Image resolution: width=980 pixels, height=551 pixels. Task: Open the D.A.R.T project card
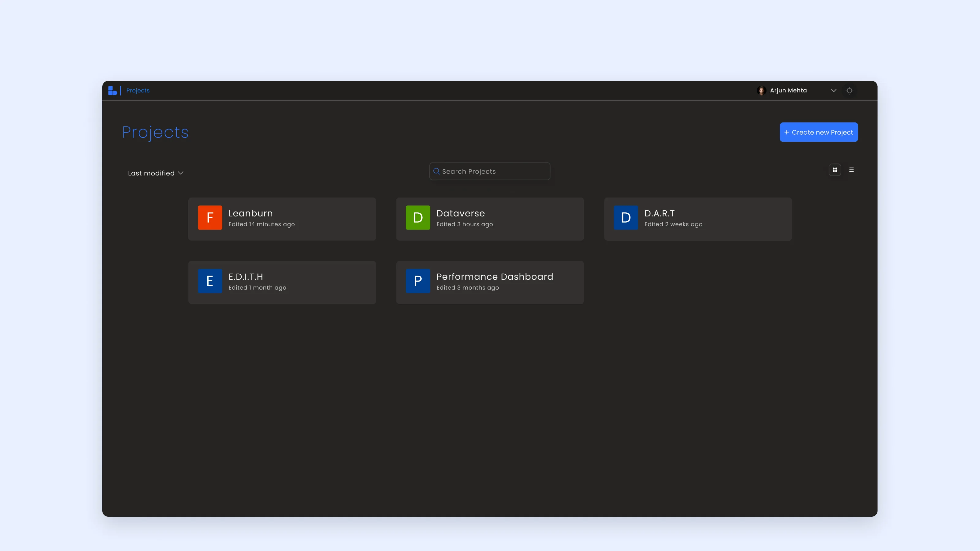pos(698,219)
